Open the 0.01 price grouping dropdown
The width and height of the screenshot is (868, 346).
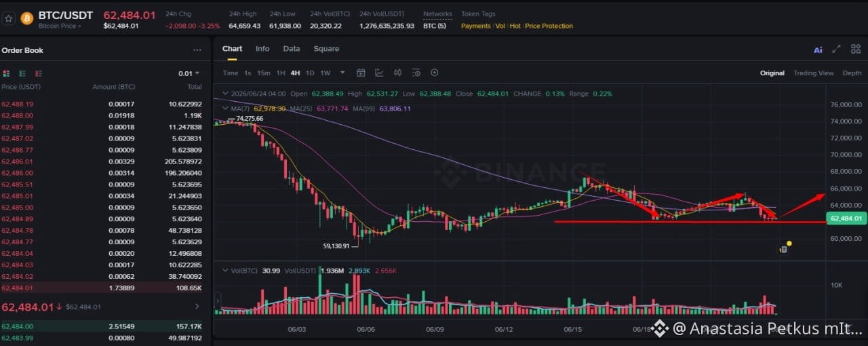189,73
